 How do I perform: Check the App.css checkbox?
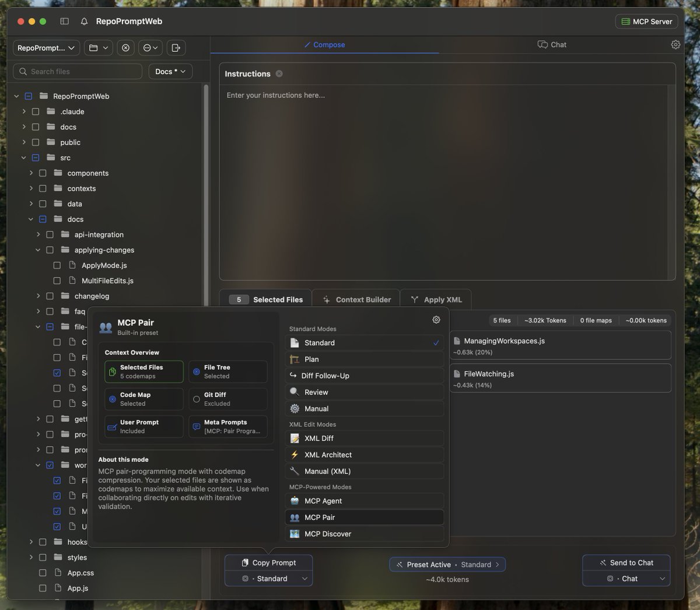[x=43, y=573]
